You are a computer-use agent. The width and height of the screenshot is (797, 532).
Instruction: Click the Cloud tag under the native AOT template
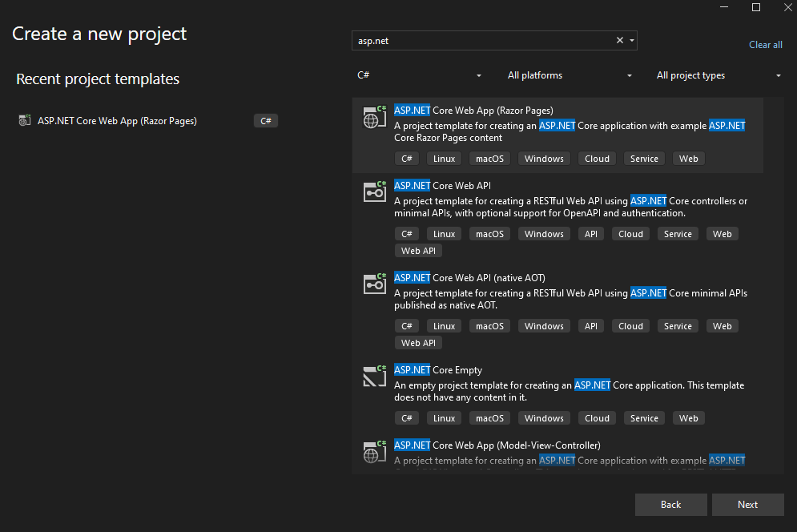tap(630, 326)
